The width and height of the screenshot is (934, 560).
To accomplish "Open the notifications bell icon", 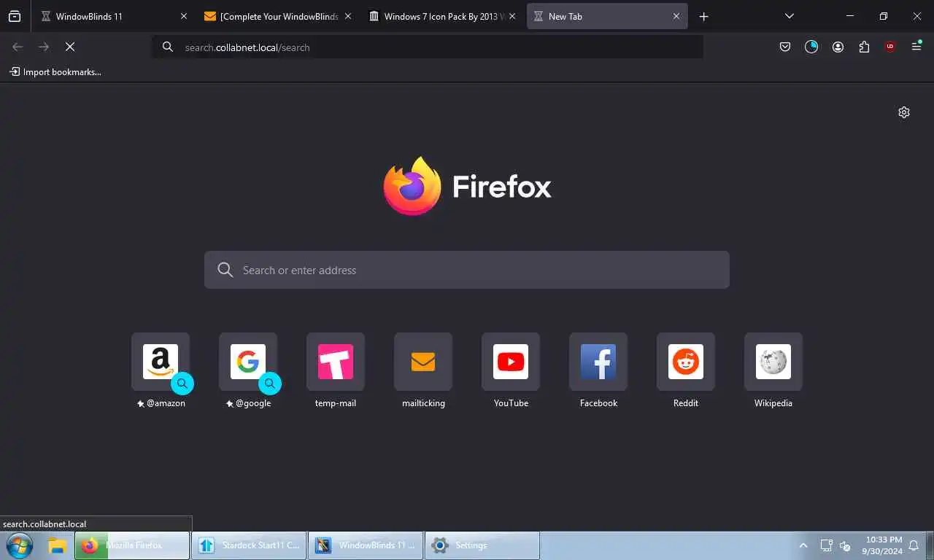I will click(914, 545).
